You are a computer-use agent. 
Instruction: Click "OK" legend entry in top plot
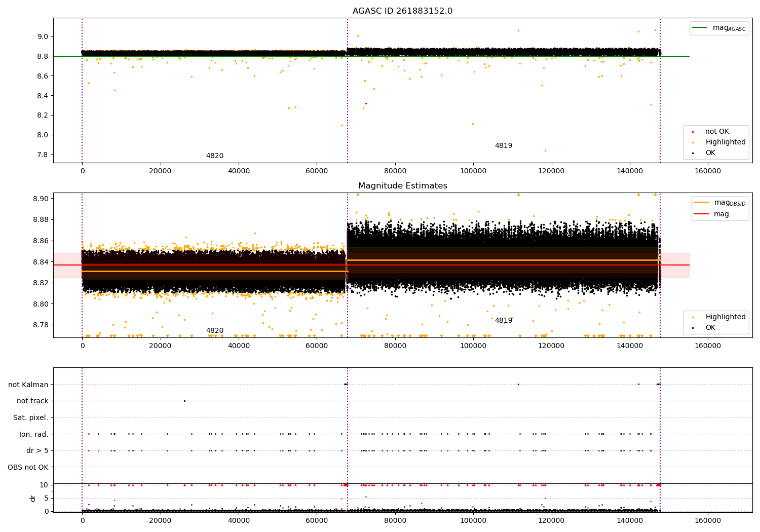[710, 153]
